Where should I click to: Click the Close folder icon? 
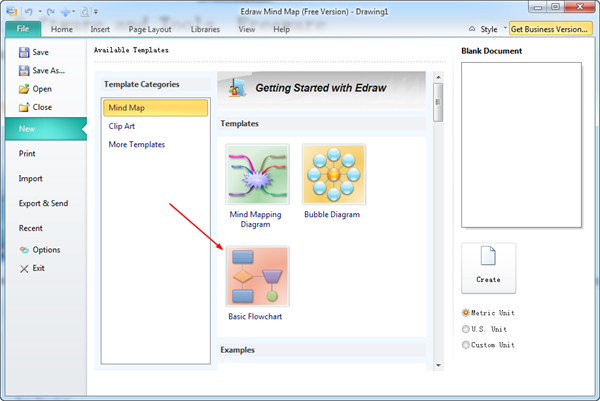(24, 107)
